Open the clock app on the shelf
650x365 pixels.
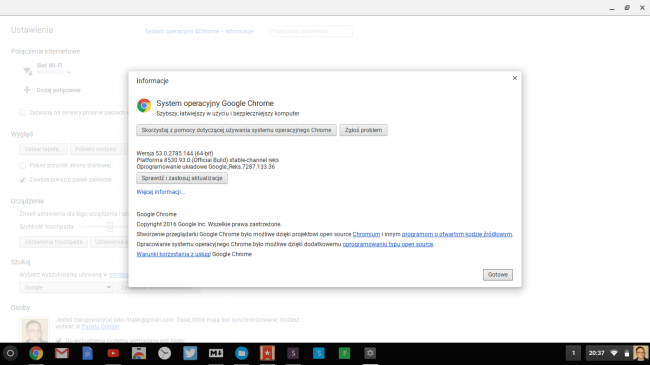pyautogui.click(x=165, y=353)
